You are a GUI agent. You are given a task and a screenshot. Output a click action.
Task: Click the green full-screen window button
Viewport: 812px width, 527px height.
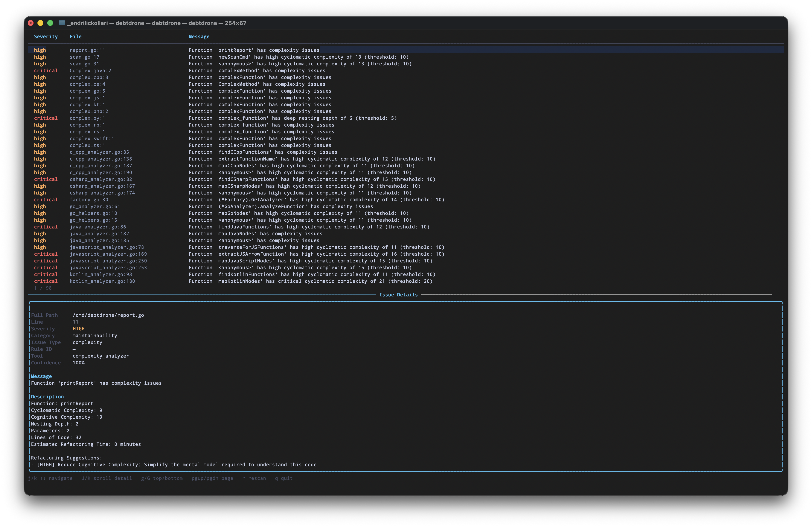point(51,23)
